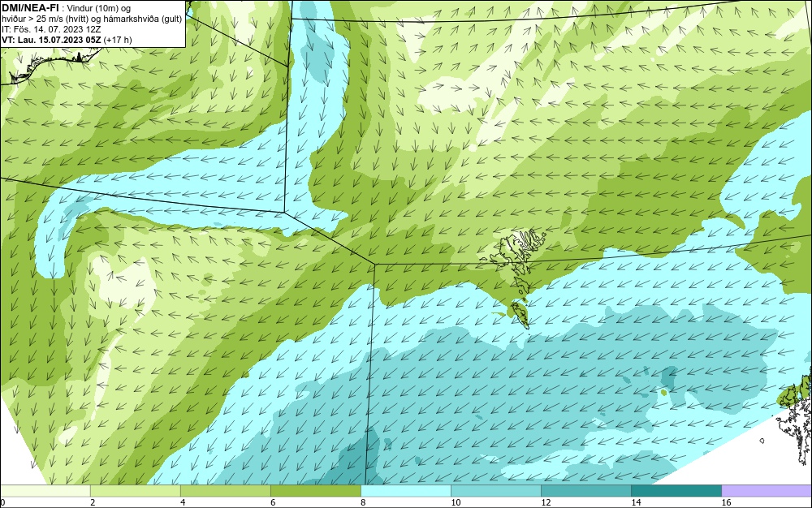
Task: Click the purple legend swatch above 16 m/s
Action: [x=767, y=491]
